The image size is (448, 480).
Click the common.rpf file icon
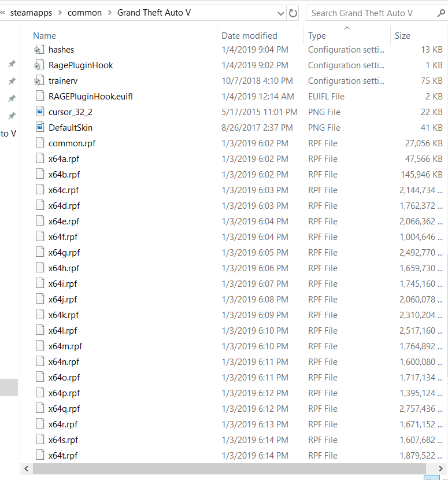[40, 143]
